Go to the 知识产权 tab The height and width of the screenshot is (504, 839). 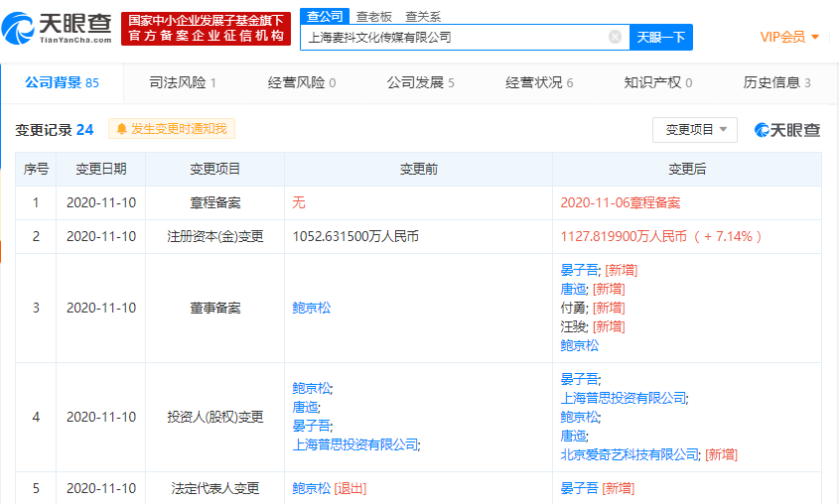657,82
